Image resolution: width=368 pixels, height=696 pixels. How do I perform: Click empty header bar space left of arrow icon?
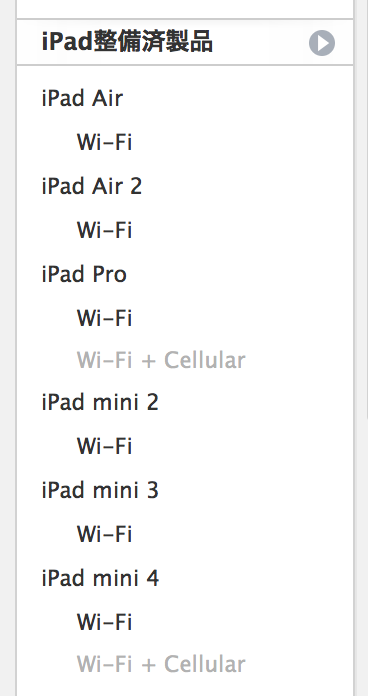(261, 43)
